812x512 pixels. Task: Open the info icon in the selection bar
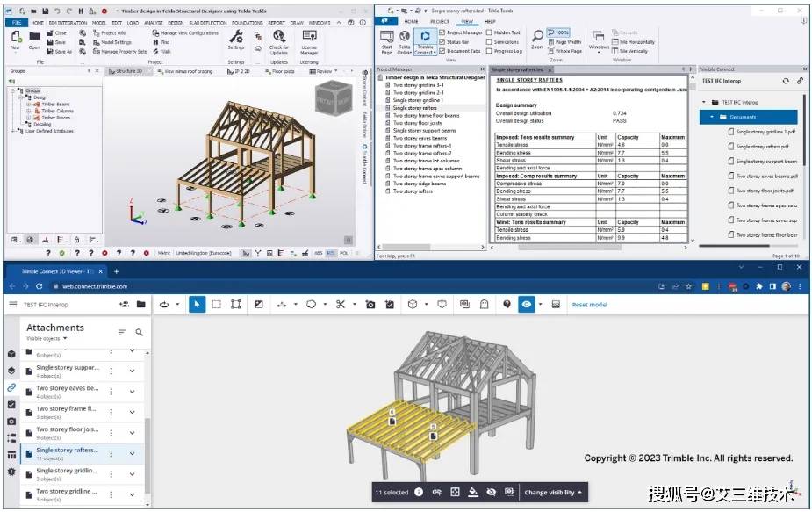pyautogui.click(x=419, y=493)
